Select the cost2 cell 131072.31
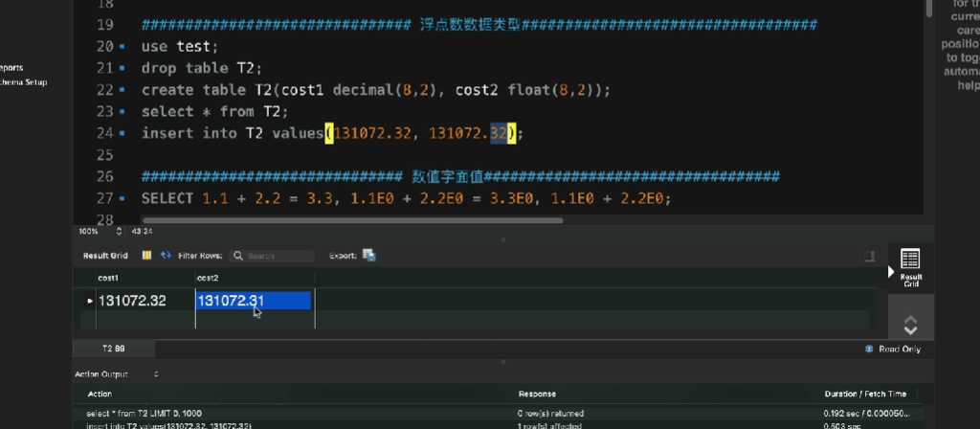This screenshot has width=980, height=429. 254,301
